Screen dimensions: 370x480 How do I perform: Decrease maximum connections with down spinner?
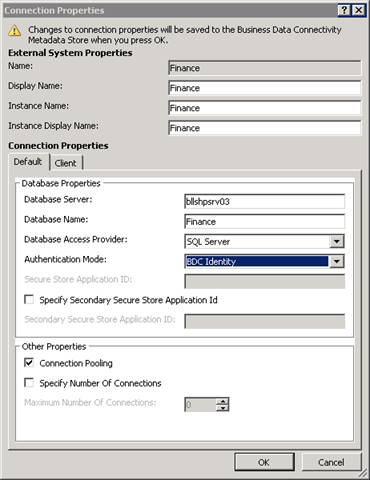222,408
